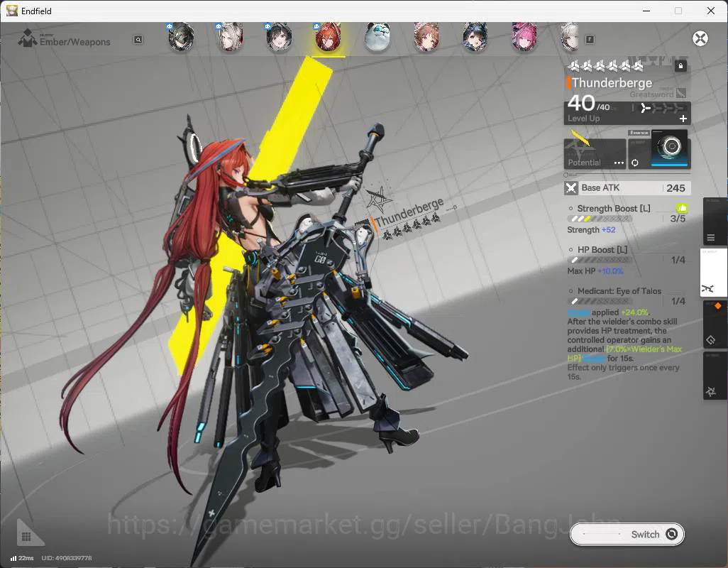
Task: Click the UID number in the status area
Action: click(67, 558)
